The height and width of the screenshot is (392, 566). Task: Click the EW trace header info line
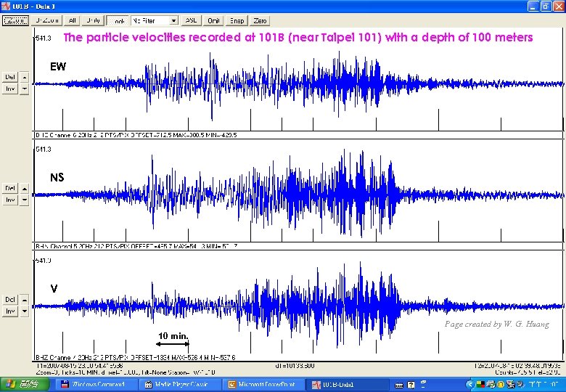[x=136, y=135]
